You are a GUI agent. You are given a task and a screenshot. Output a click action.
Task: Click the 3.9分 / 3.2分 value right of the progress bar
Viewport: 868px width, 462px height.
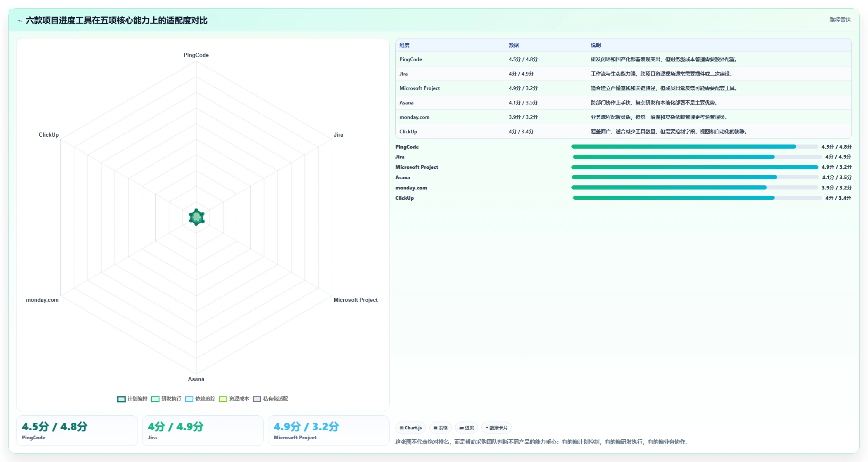(x=837, y=188)
